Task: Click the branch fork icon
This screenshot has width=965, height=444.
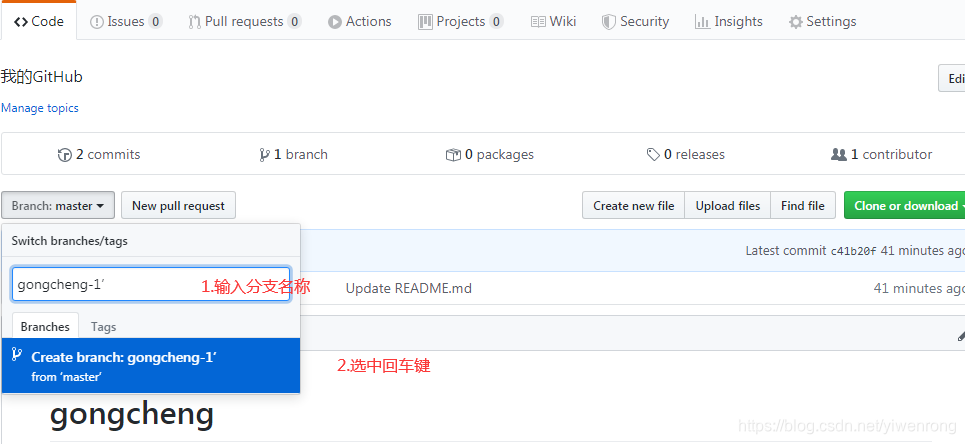Action: coord(265,155)
